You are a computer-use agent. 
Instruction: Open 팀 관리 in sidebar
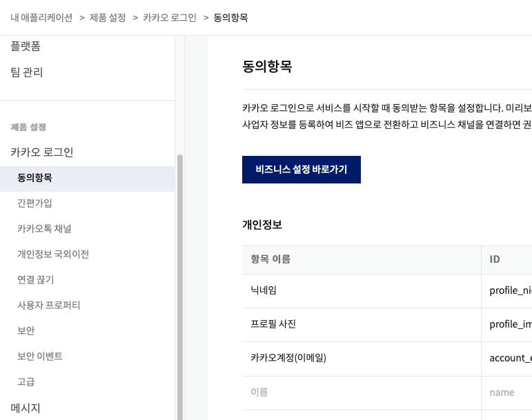point(27,72)
